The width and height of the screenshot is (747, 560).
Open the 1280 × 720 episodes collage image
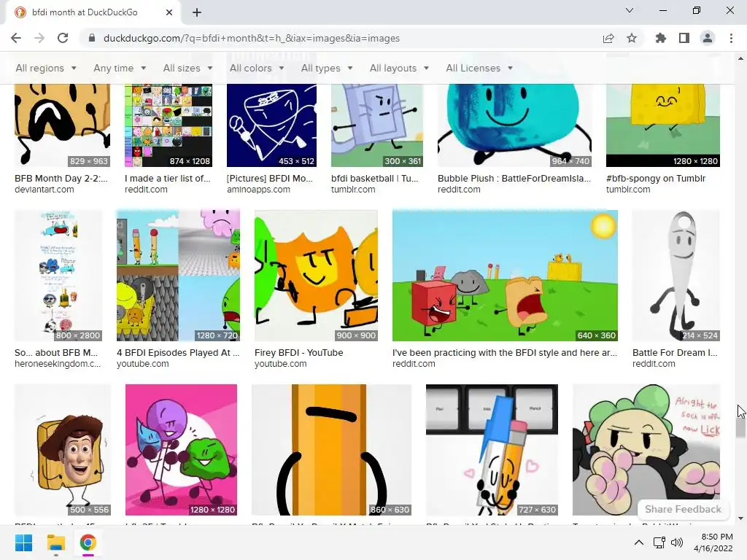178,275
